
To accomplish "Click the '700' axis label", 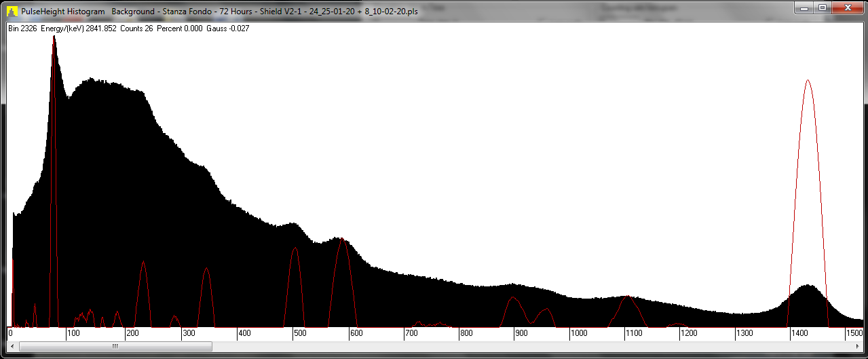I will point(411,333).
